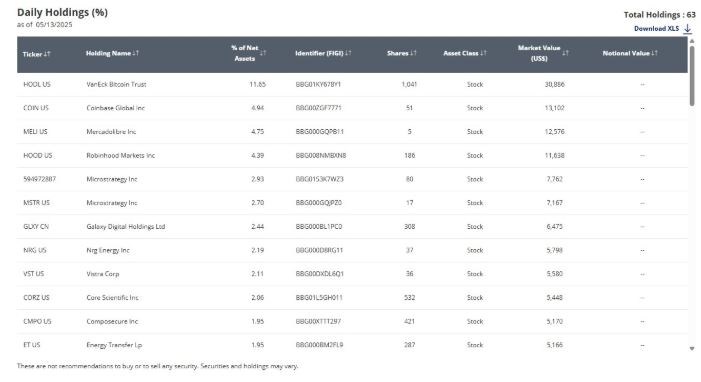Image resolution: width=701 pixels, height=382 pixels.
Task: Click the Asset Class header text
Action: pos(461,53)
